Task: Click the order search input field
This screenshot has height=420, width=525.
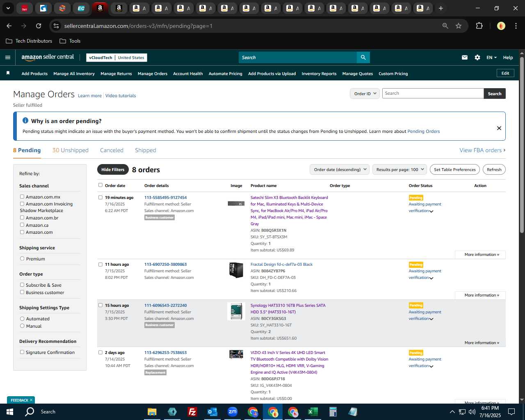Action: [433, 94]
